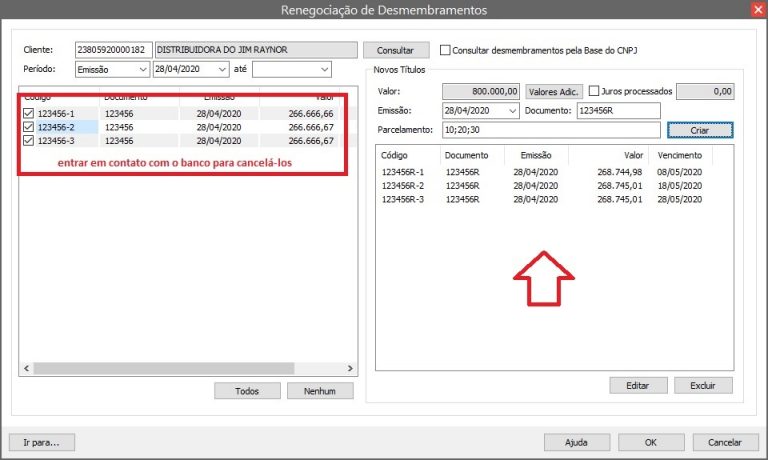Click the left list scroll-left arrow
The height and width of the screenshot is (460, 768).
pos(26,368)
